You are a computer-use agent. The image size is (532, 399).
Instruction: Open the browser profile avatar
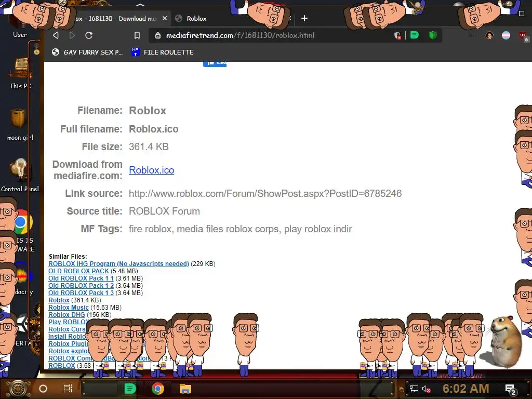[489, 35]
